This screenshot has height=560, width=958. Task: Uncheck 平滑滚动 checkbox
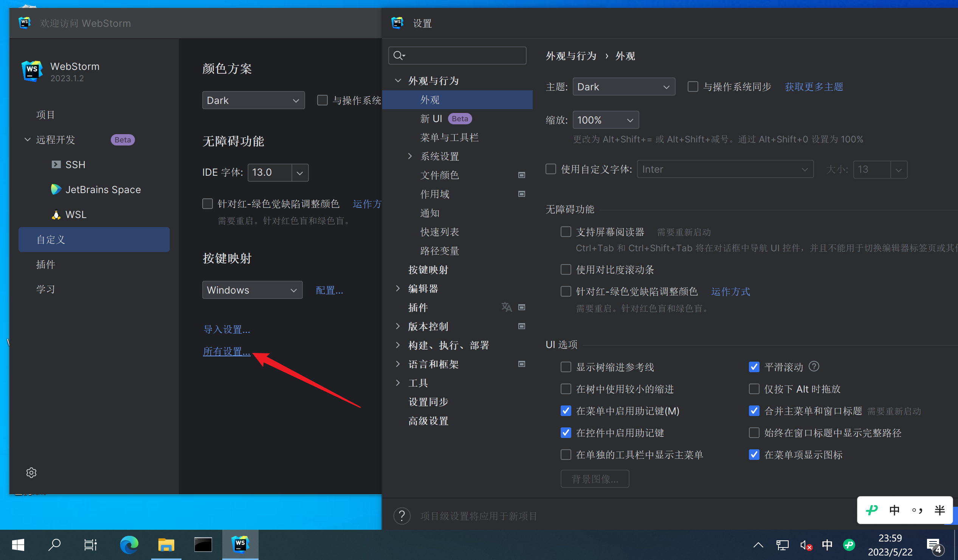tap(754, 367)
